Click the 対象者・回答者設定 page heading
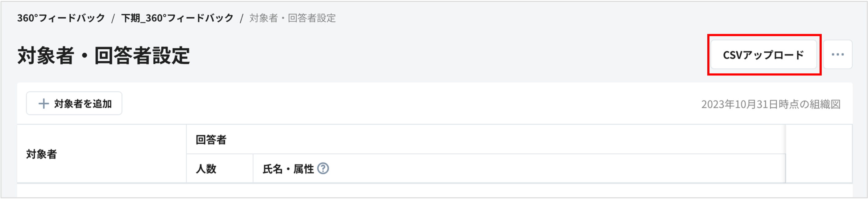The height and width of the screenshot is (199, 868). click(103, 55)
